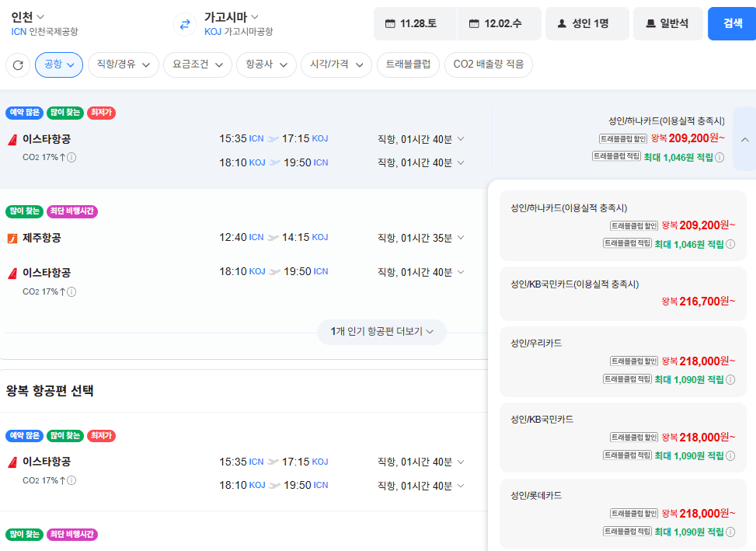Click the 최저가 badge under 왕복 항공편 선택
This screenshot has width=756, height=551.
tap(101, 436)
